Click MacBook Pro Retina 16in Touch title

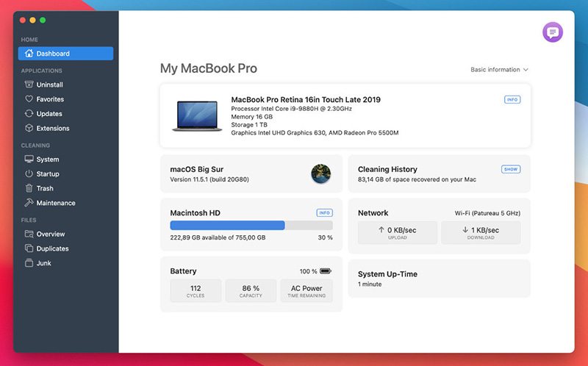point(306,99)
